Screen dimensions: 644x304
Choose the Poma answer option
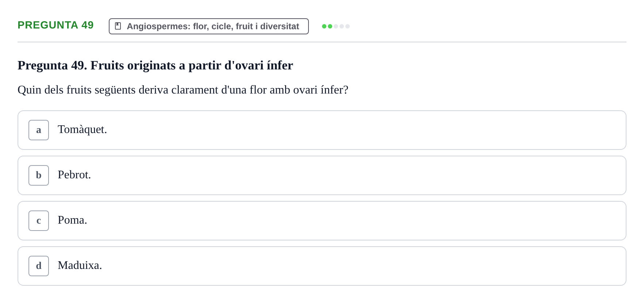[x=322, y=221]
